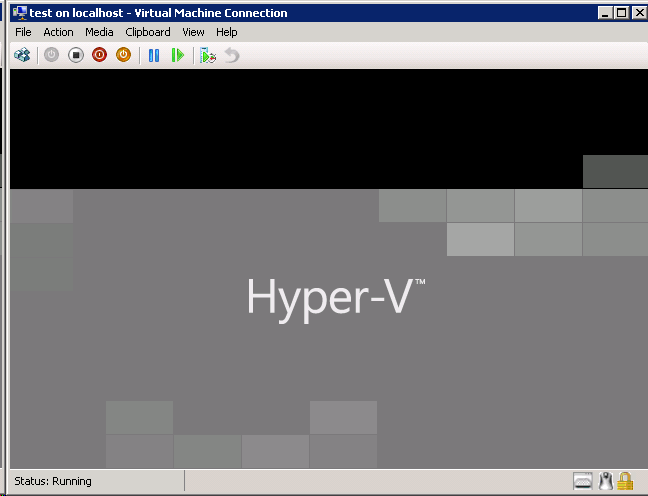Open the Clipboard menu

(148, 32)
